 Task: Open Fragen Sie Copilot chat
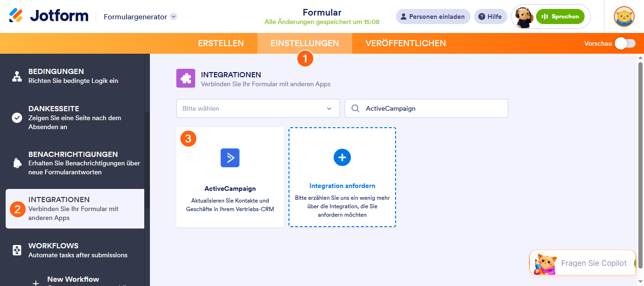(583, 263)
